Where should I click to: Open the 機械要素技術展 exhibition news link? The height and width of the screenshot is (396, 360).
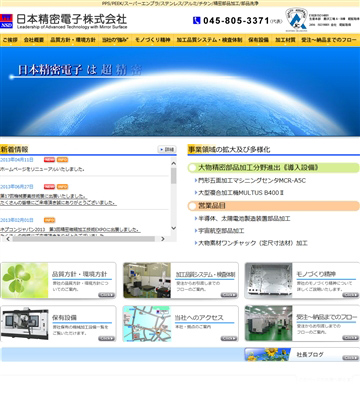(x=58, y=199)
